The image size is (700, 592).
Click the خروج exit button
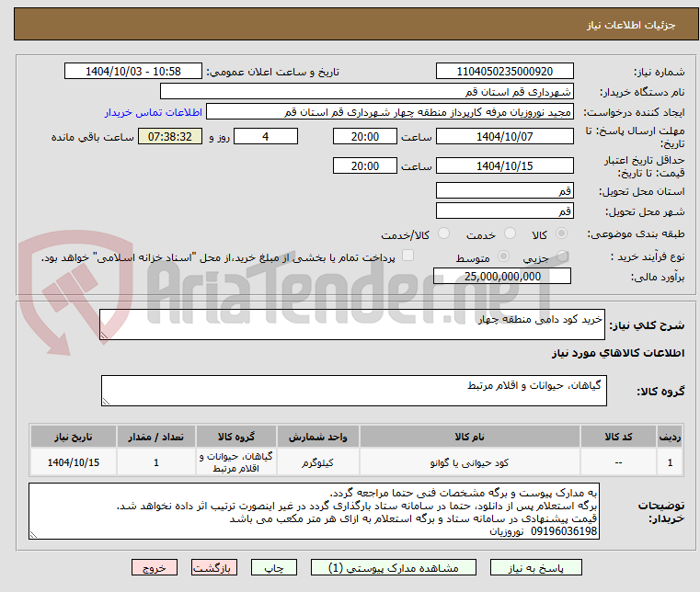pos(155,567)
